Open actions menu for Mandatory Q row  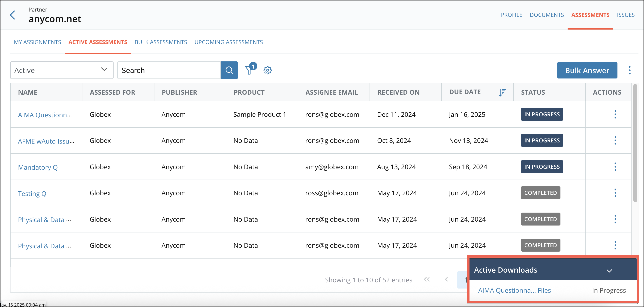coord(615,166)
